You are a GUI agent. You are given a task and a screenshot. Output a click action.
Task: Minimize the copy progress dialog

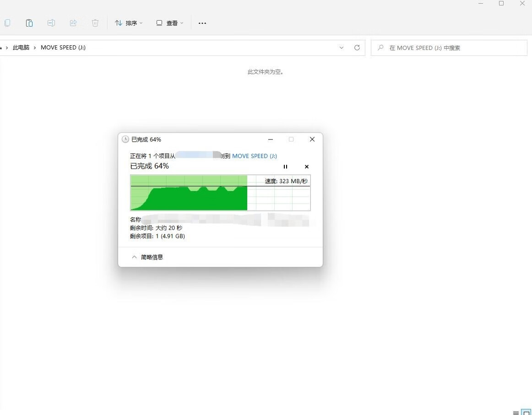point(271,140)
